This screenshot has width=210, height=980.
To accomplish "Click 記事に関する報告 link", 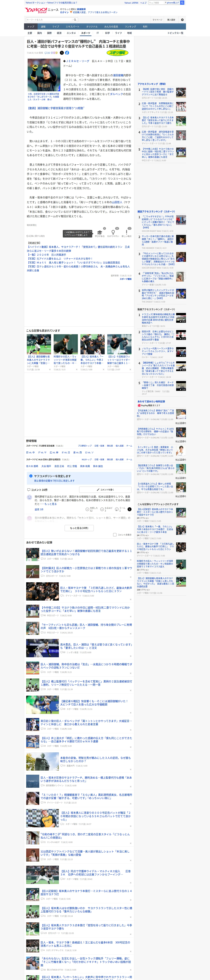I will click(36, 236).
